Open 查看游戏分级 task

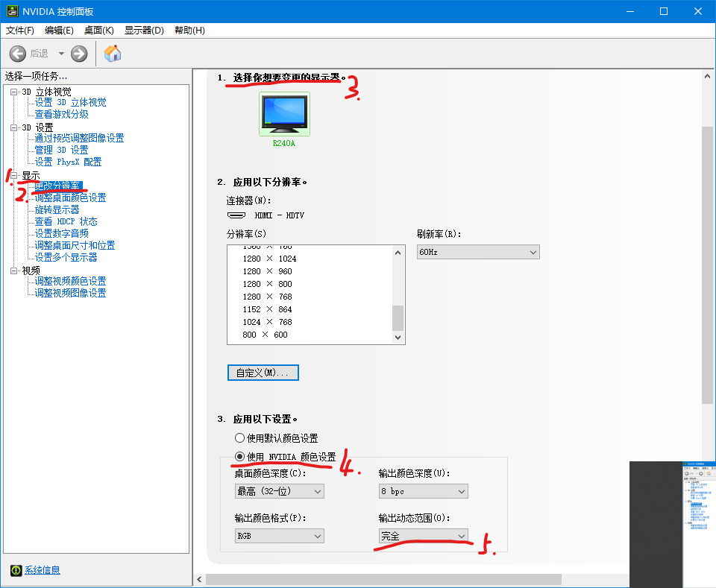click(x=62, y=115)
